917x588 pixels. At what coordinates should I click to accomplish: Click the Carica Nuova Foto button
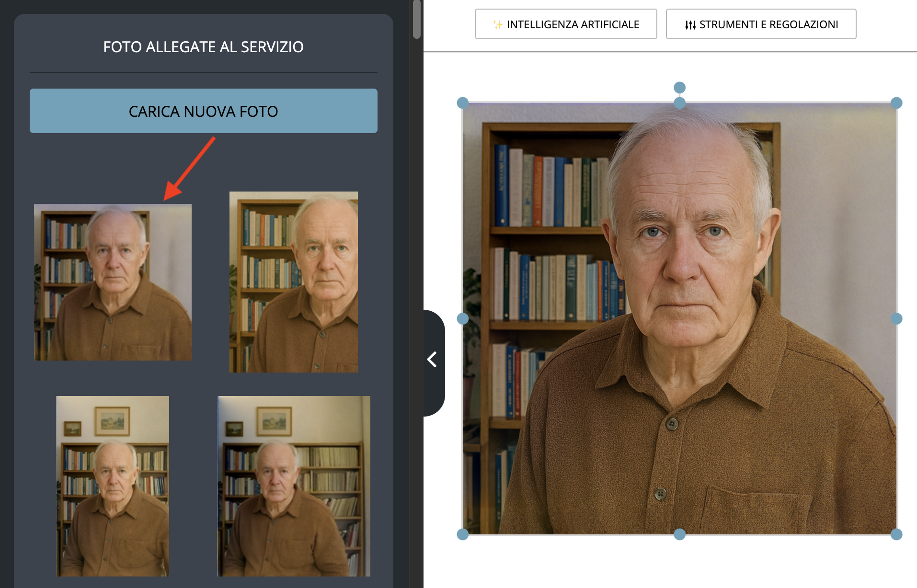point(203,111)
